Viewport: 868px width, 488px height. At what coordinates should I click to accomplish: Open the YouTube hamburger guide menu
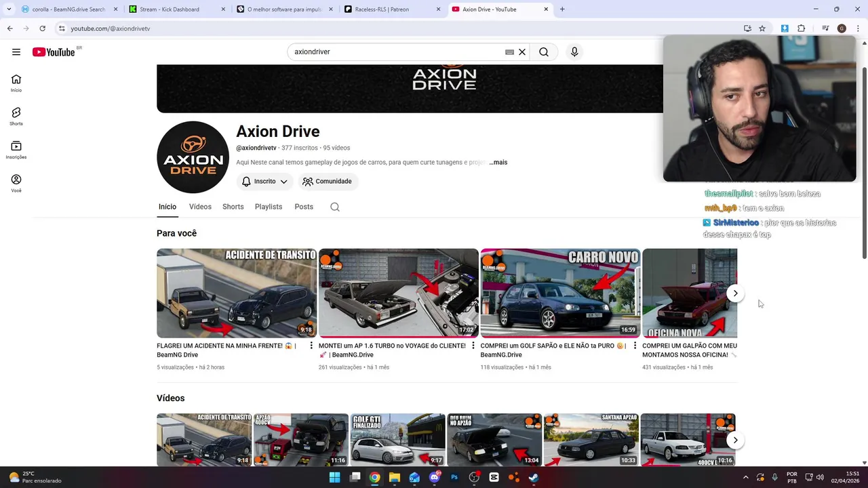click(16, 52)
